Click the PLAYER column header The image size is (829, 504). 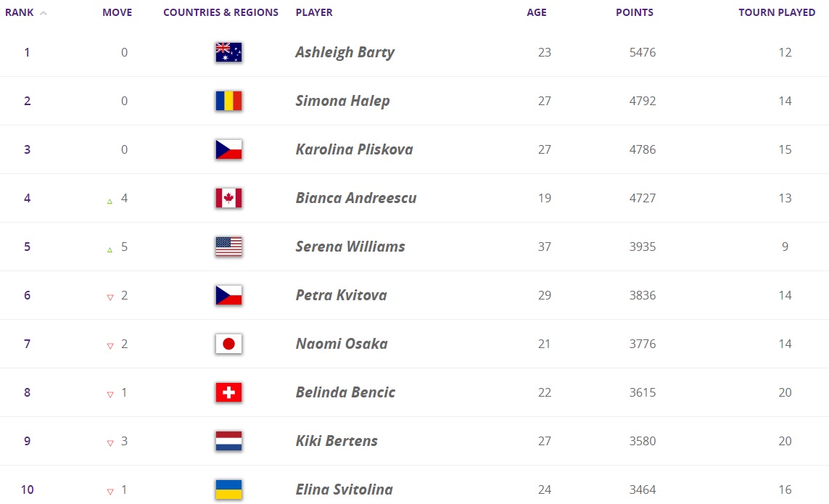(314, 12)
